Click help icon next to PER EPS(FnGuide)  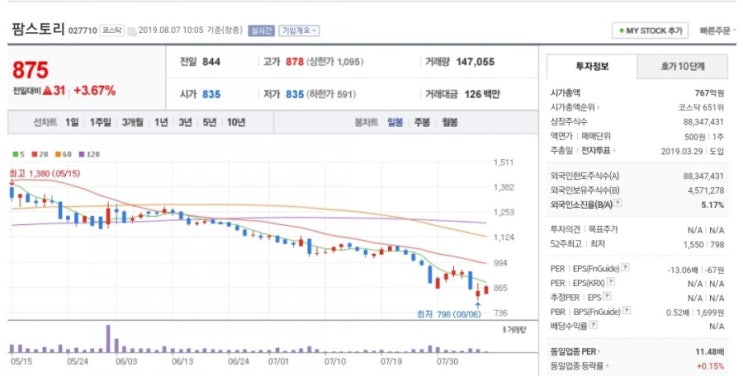(x=625, y=267)
